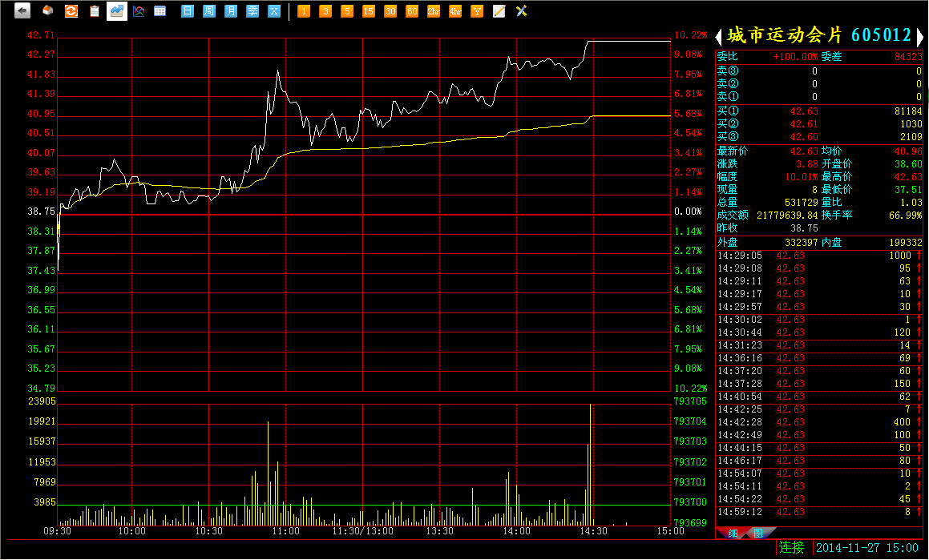Screen dimensions: 929x560
Task: Switch to quarterly K-line (季) period
Action: pos(252,10)
